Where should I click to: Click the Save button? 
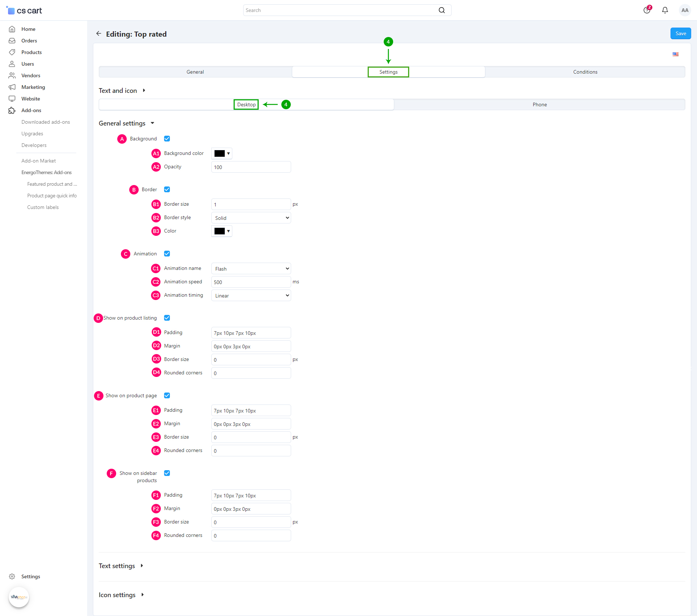tap(680, 33)
